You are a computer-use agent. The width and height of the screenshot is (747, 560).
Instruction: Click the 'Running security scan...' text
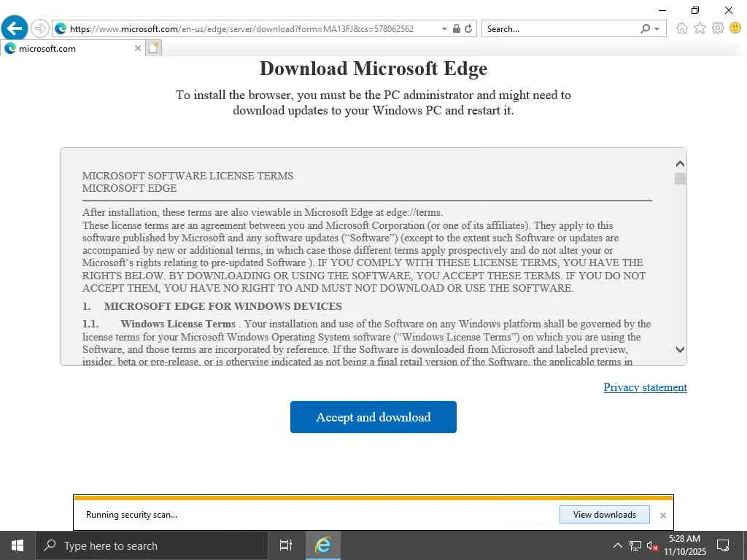(131, 515)
